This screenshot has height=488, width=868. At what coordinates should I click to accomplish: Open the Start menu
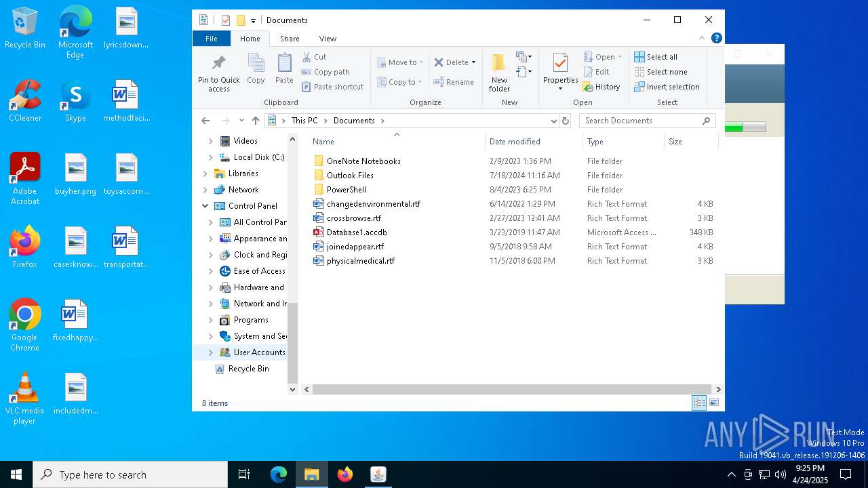tap(16, 474)
